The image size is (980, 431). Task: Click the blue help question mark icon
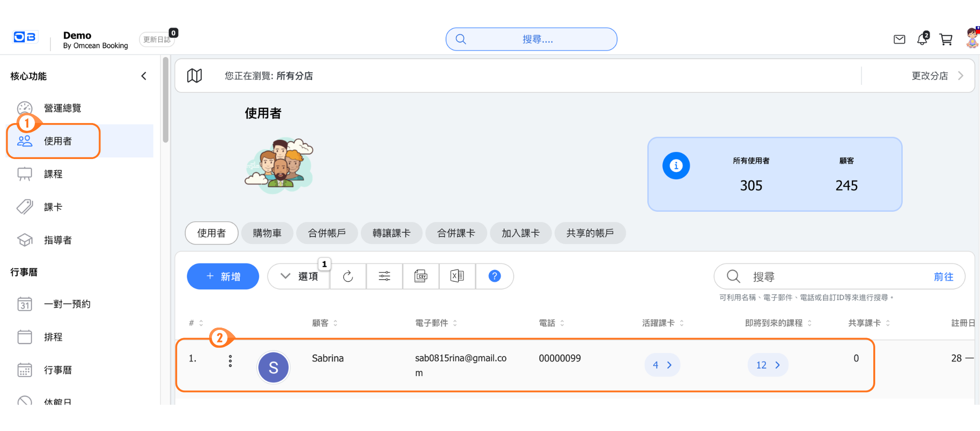click(x=494, y=276)
